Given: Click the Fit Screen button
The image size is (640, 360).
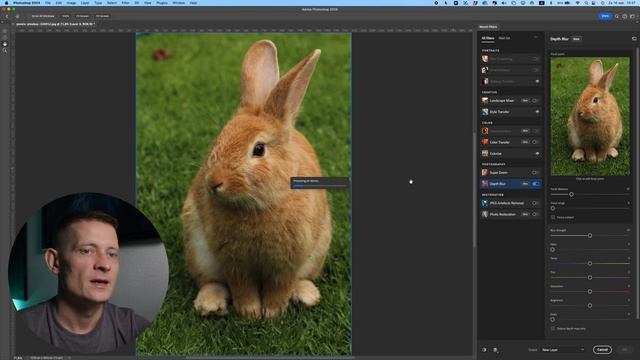Looking at the screenshot, I should (82, 16).
